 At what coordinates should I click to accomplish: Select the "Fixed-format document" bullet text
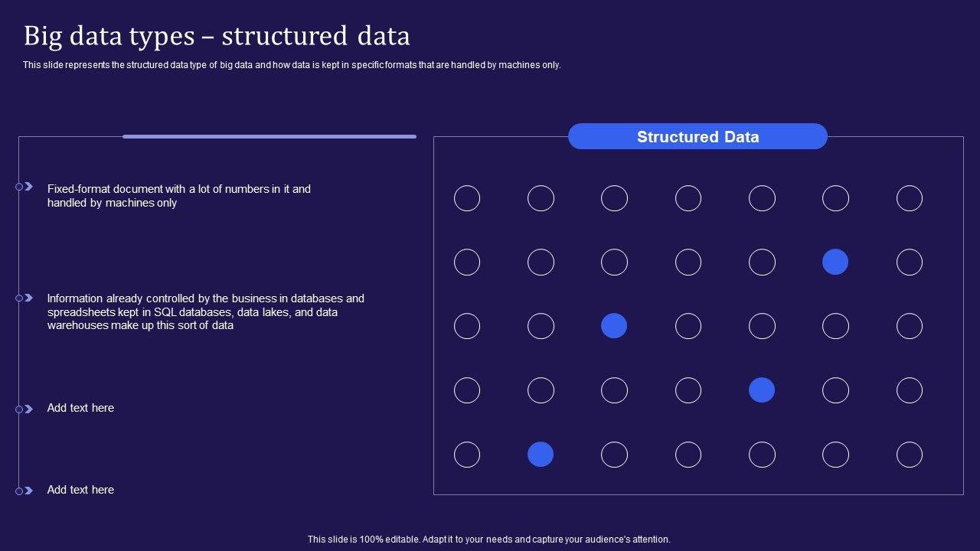[179, 196]
